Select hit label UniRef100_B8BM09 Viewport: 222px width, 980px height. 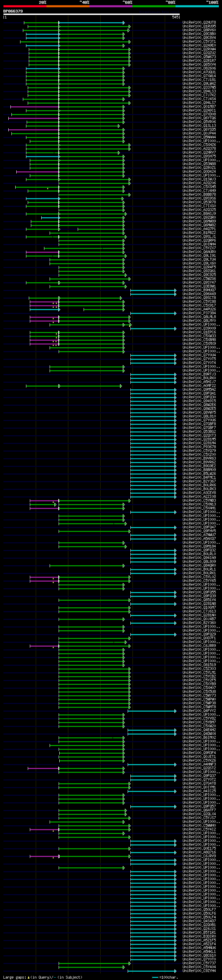199,470
